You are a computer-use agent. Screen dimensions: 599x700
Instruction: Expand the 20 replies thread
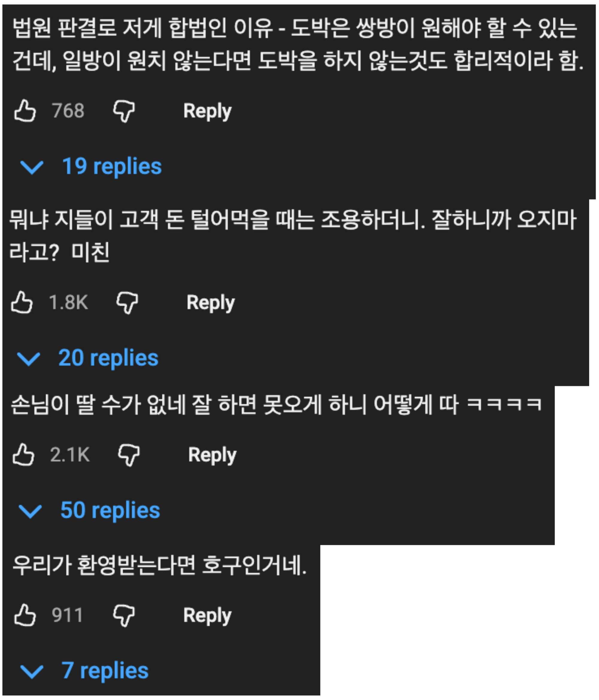coord(88,358)
